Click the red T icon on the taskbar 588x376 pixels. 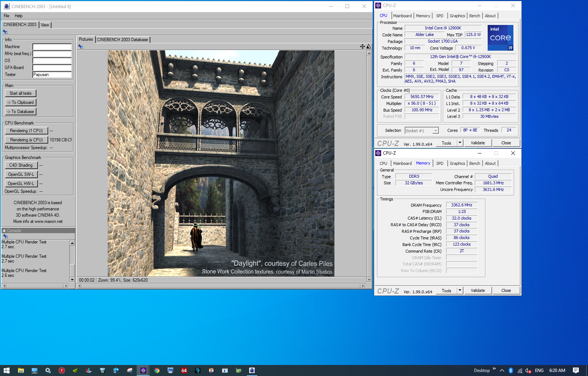click(61, 370)
